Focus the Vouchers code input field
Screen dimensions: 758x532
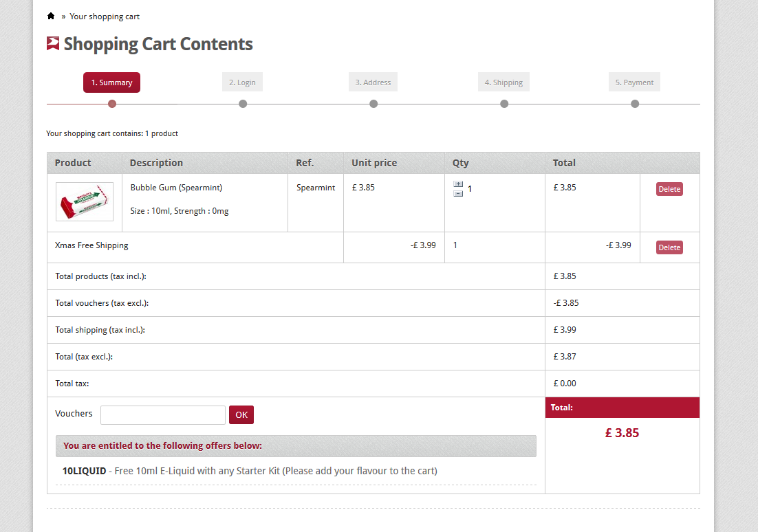[163, 415]
